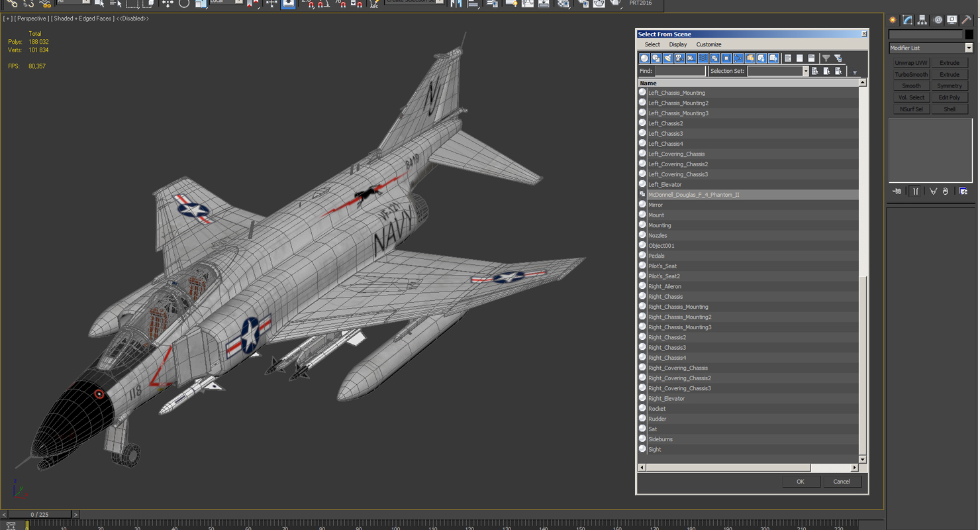Click last selection set icon beside dropdown
The image size is (980, 530).
tap(838, 71)
